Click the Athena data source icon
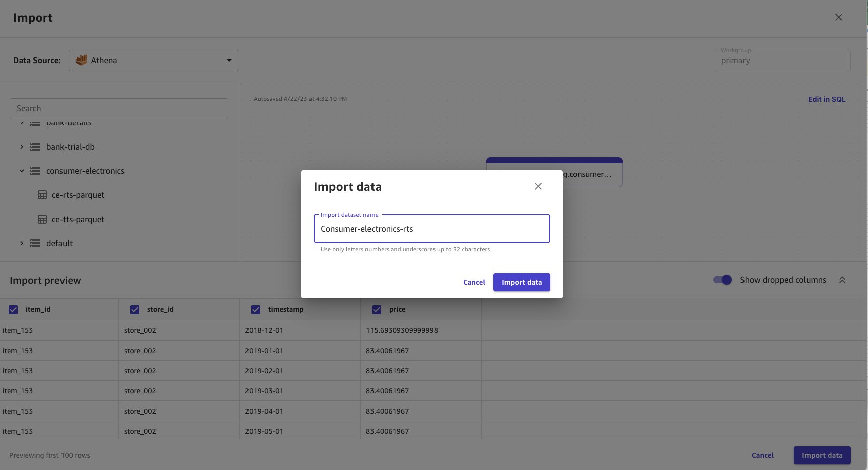The height and width of the screenshot is (470, 868). click(81, 60)
